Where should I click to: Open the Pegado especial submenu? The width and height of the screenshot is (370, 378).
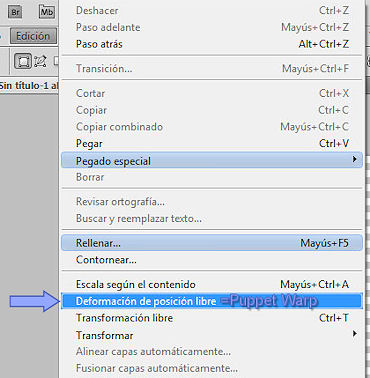212,160
